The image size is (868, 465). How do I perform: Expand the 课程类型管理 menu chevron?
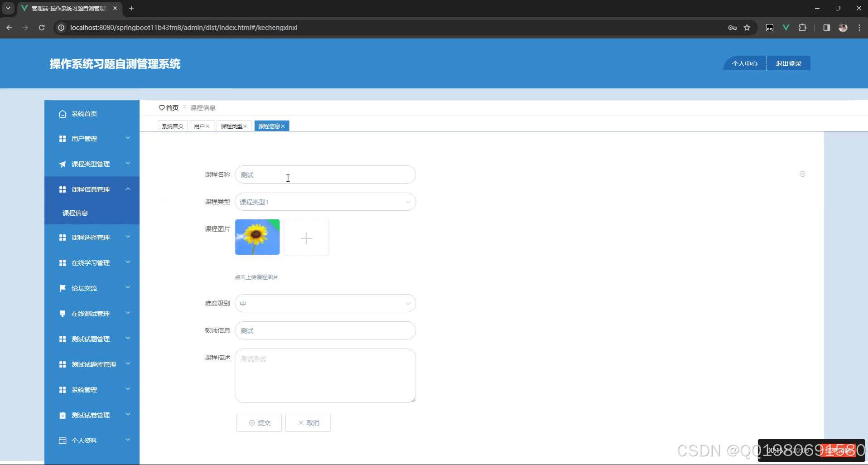pyautogui.click(x=128, y=163)
